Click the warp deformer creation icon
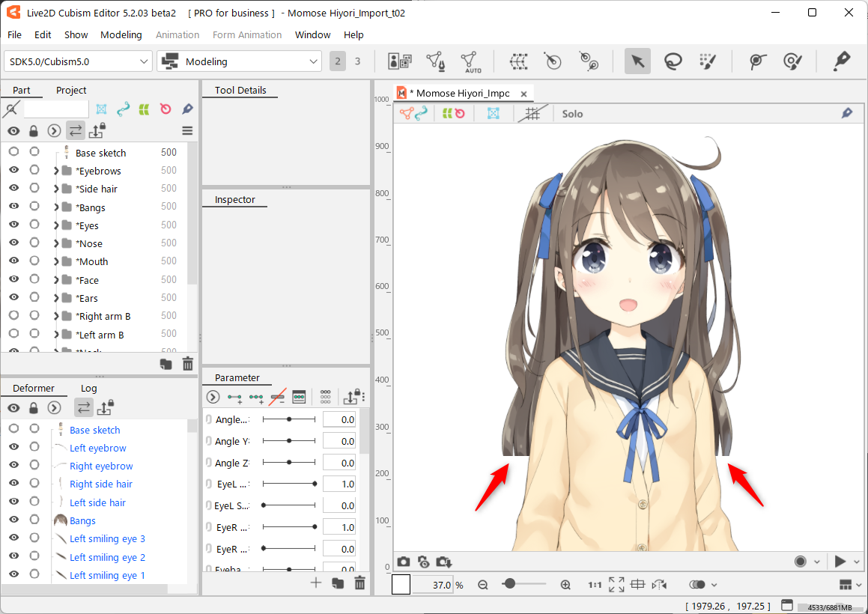 click(518, 61)
